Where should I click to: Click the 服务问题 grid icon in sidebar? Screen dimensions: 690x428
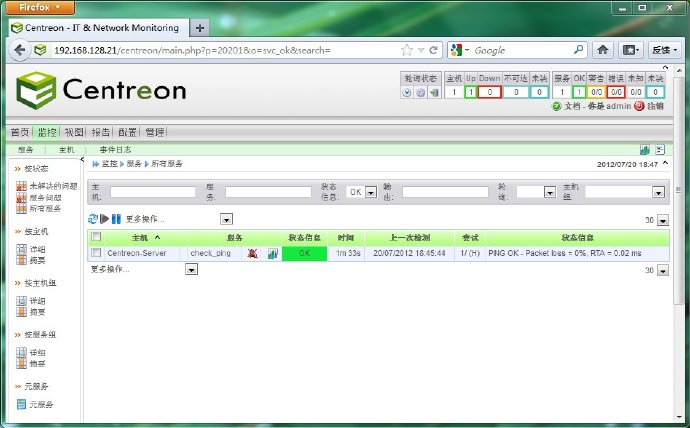click(x=21, y=198)
